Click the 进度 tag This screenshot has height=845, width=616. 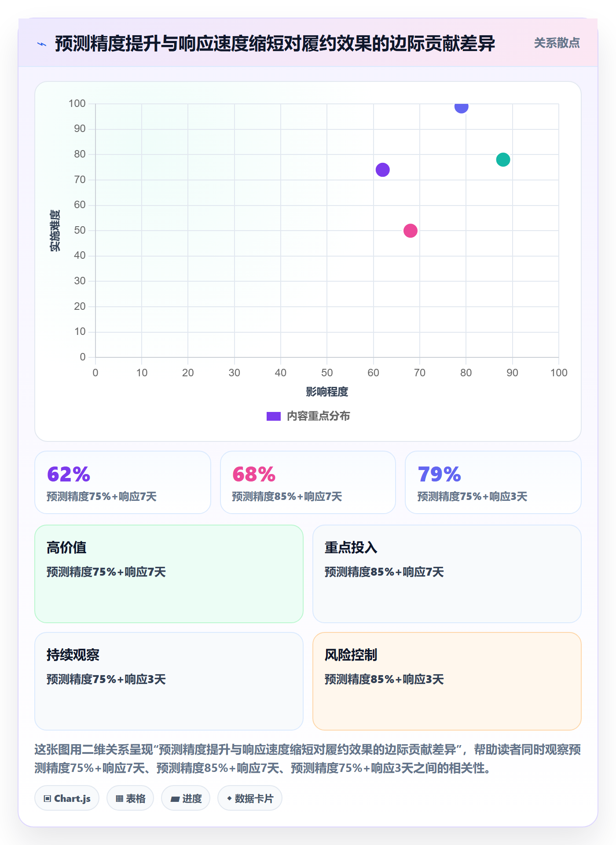point(186,798)
